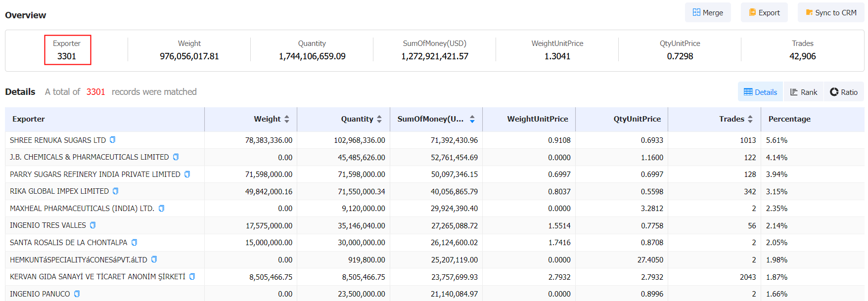Switch to the Ratio view tab
This screenshot has width=868, height=301.
(x=844, y=92)
